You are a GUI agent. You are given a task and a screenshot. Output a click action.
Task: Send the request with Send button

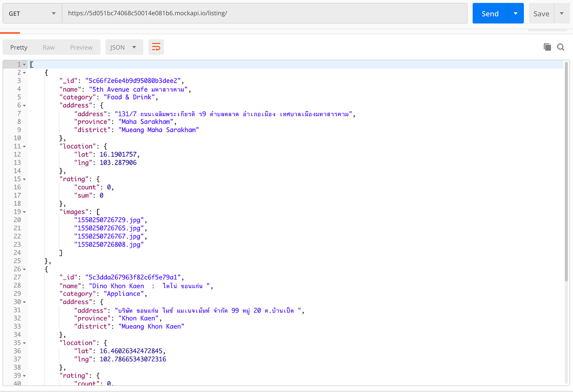click(490, 14)
